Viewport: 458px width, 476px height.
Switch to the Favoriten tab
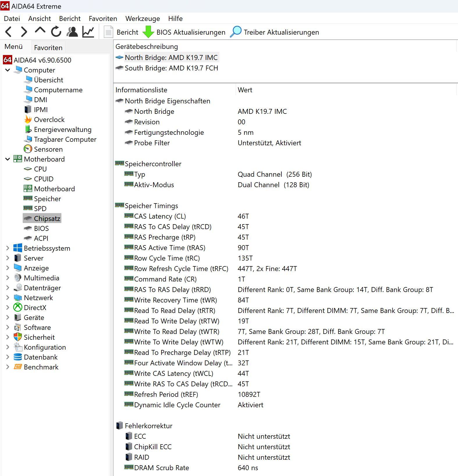[x=48, y=47]
